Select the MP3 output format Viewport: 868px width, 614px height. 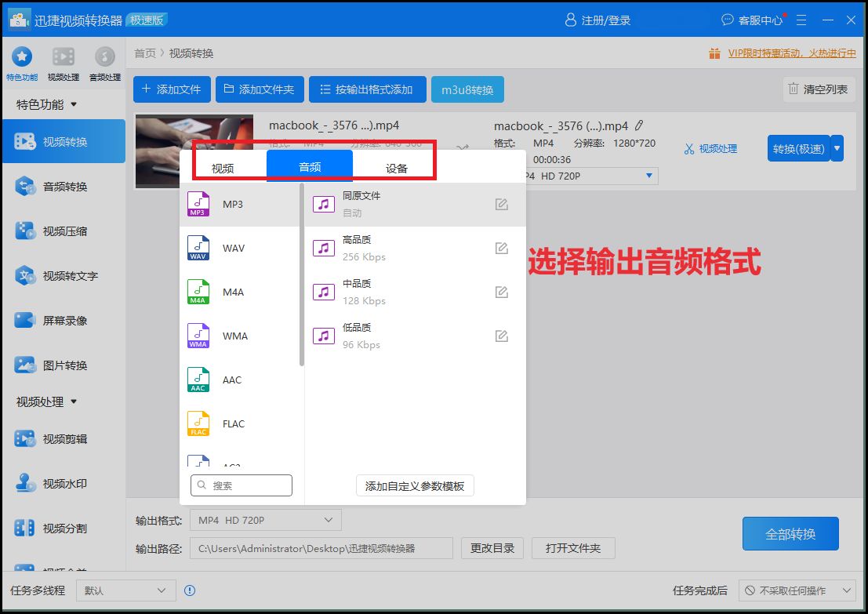coord(233,204)
